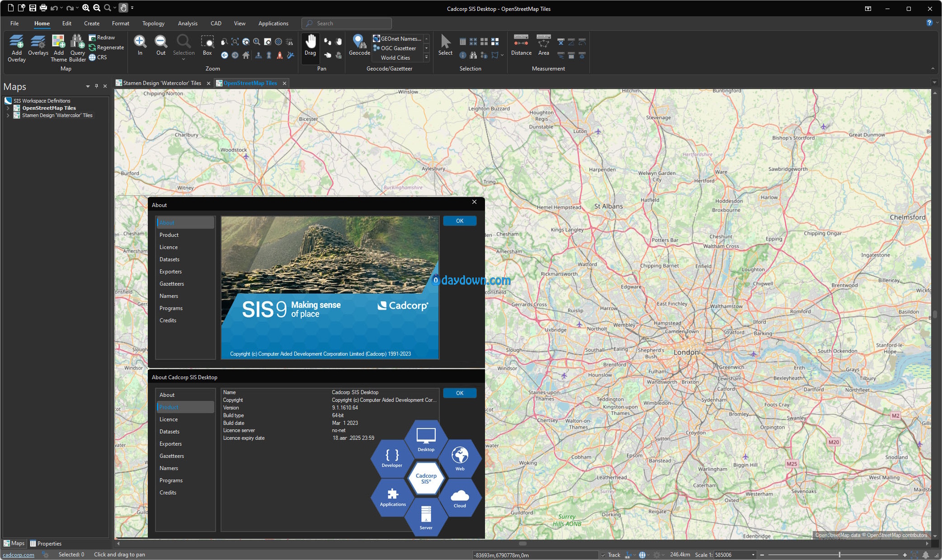Go to previous view blue arrow

click(225, 55)
